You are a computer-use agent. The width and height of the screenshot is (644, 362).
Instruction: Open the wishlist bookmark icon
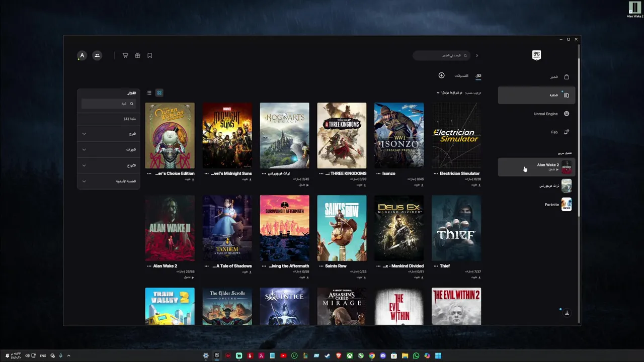[149, 56]
